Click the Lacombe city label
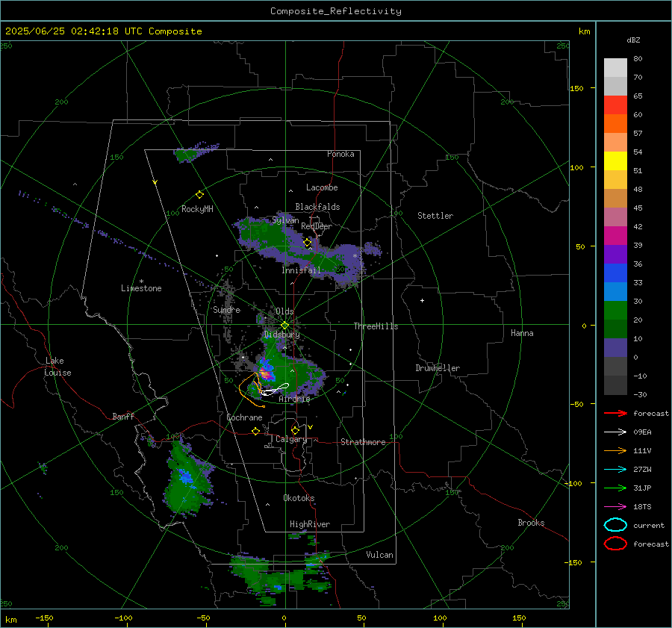 click(x=322, y=187)
